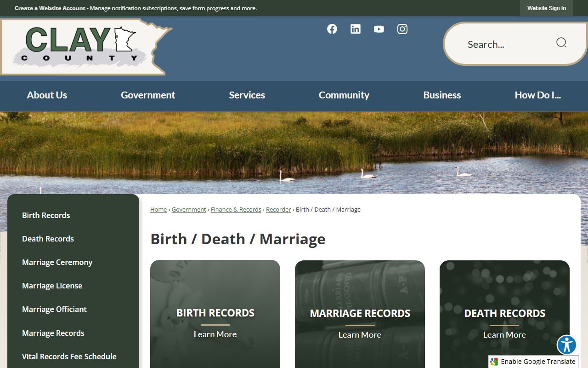The width and height of the screenshot is (588, 368).
Task: Open the Clay County Facebook page icon
Action: pos(332,29)
